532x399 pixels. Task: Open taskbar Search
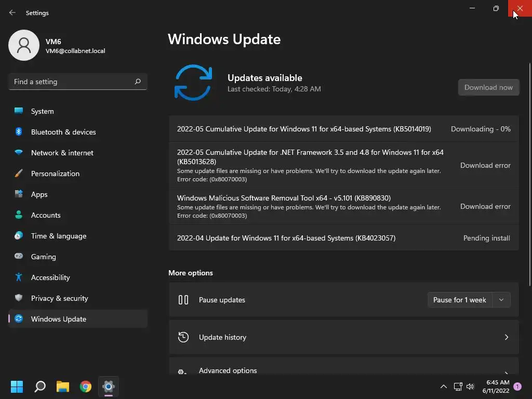coord(40,387)
